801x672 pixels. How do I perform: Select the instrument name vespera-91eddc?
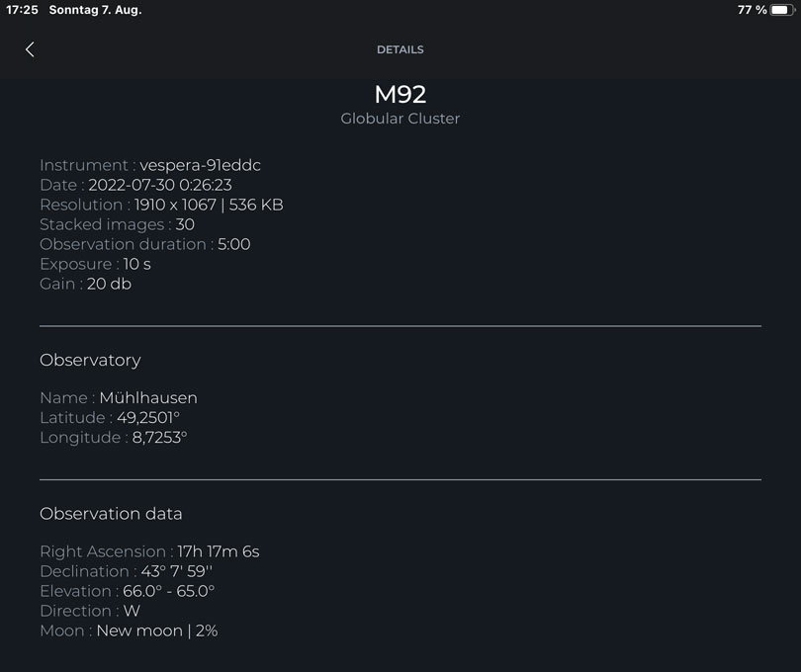pos(200,165)
